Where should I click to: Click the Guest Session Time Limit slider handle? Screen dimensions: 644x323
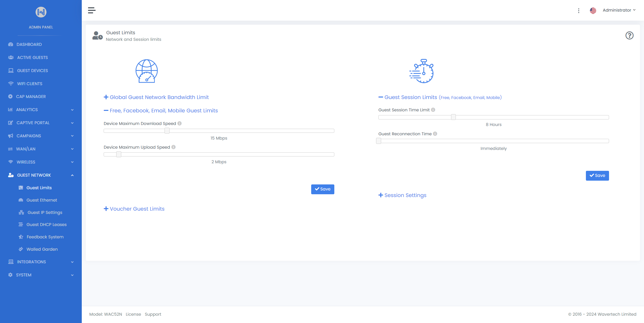pos(453,117)
